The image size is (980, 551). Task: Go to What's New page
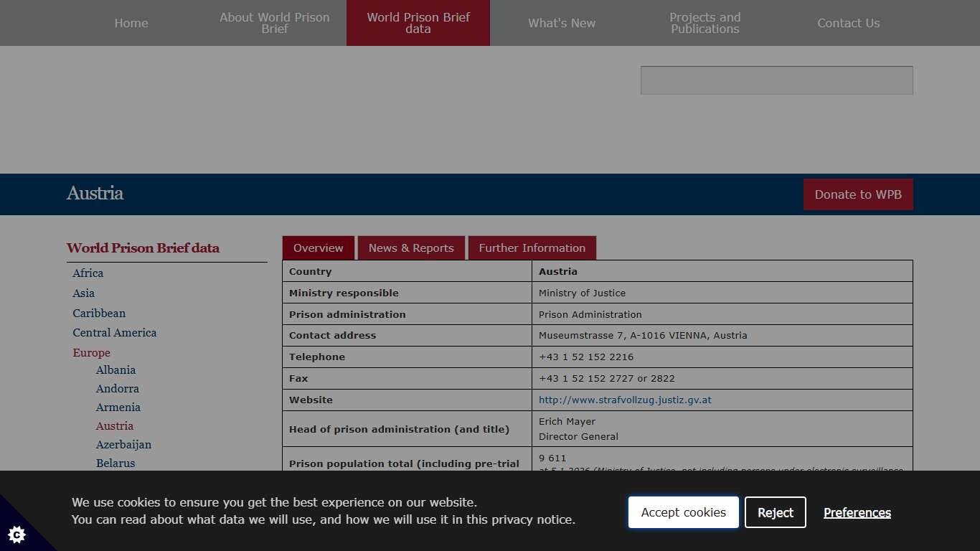tap(562, 23)
